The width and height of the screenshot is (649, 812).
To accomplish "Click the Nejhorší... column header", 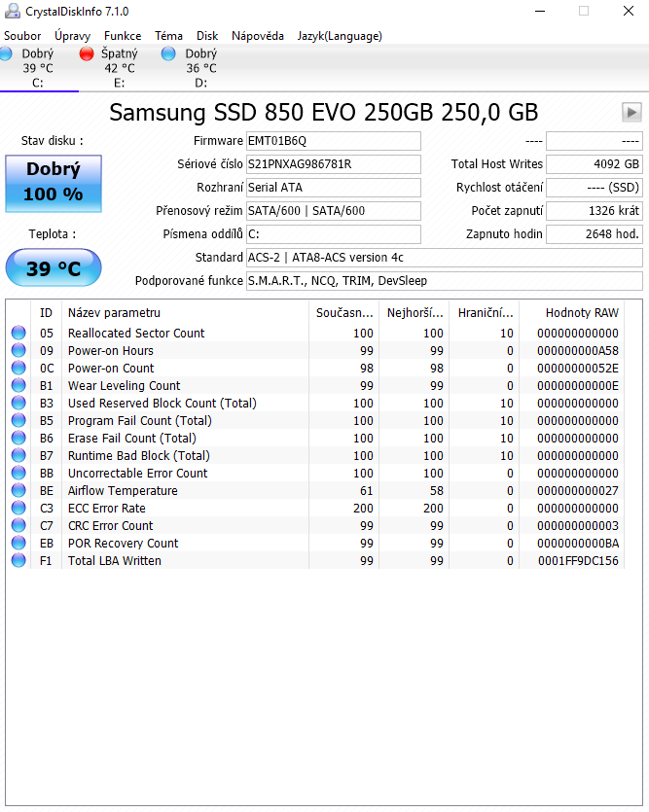I will (415, 313).
